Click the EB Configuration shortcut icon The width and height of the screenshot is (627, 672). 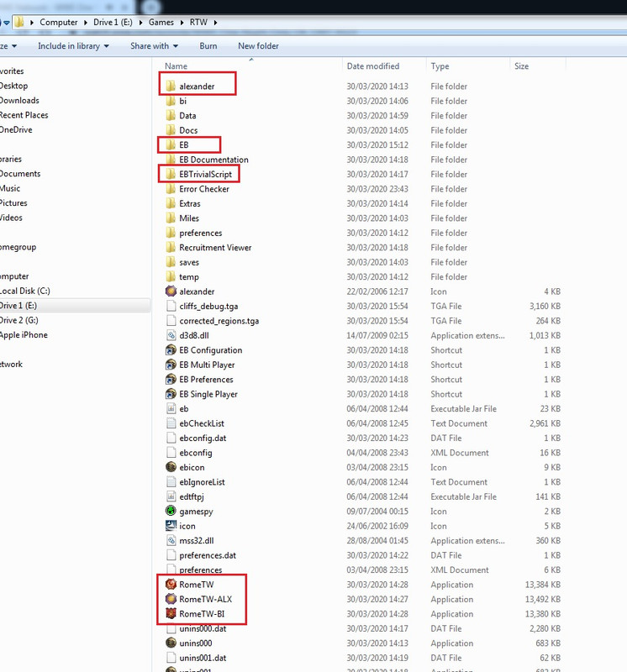click(x=171, y=350)
